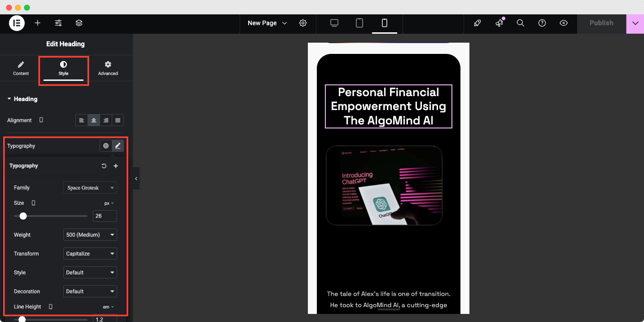Open the Elementor hamburger menu
Screen dimensions: 644x322
[16, 23]
